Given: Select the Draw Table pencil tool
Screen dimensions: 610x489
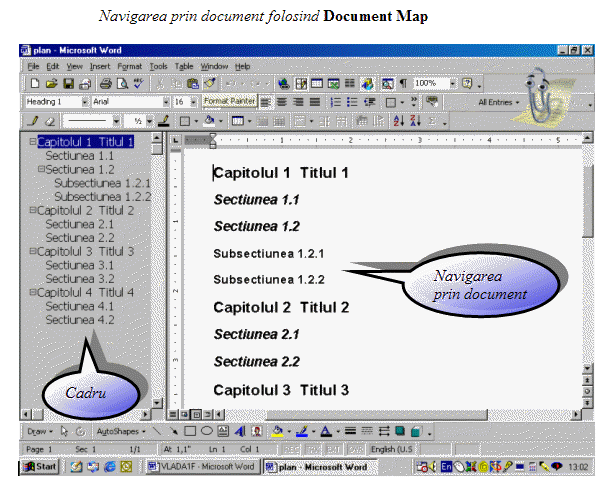Looking at the screenshot, I should click(x=33, y=121).
